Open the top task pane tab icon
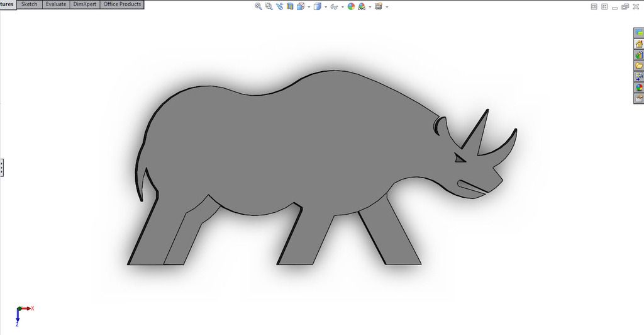This screenshot has height=335, width=644. click(x=639, y=33)
